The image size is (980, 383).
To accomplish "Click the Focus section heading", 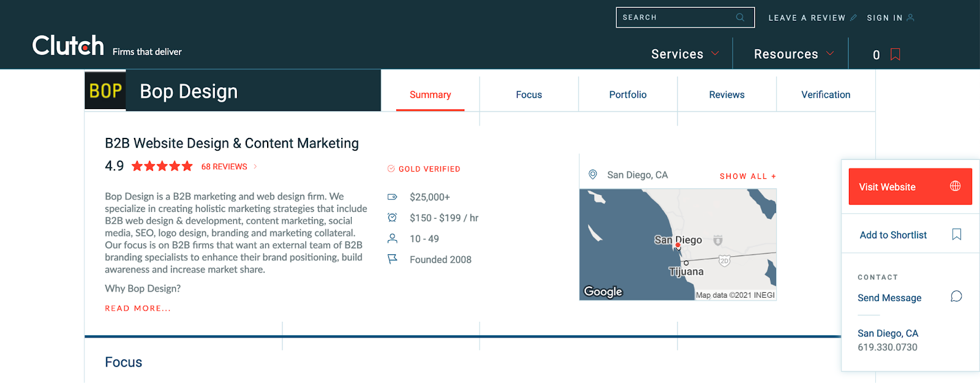I will click(123, 362).
